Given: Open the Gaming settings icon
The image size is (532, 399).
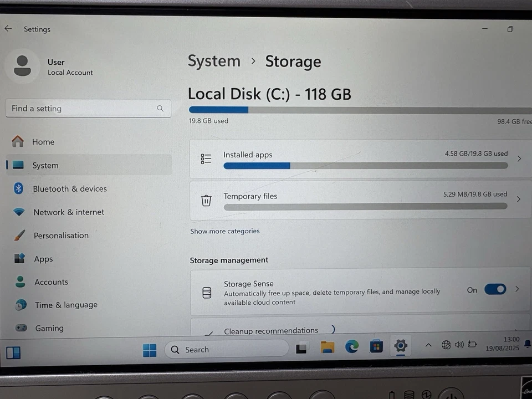Looking at the screenshot, I should click(x=21, y=328).
